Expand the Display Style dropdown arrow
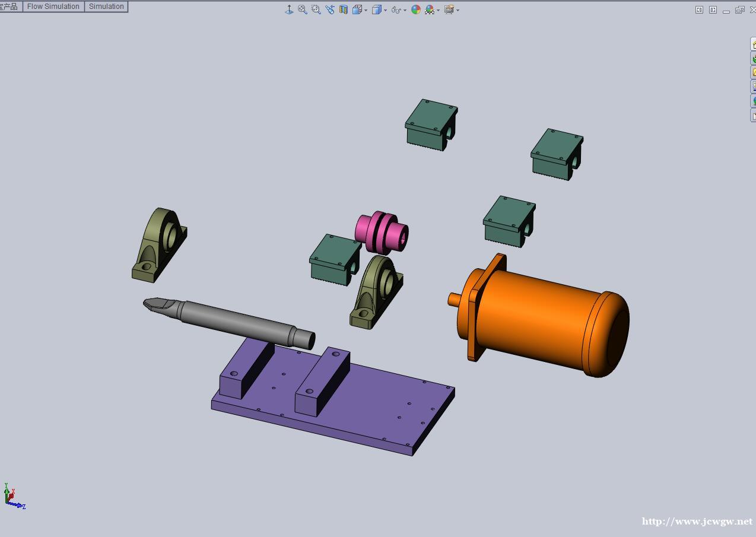The height and width of the screenshot is (537, 756). [x=386, y=10]
